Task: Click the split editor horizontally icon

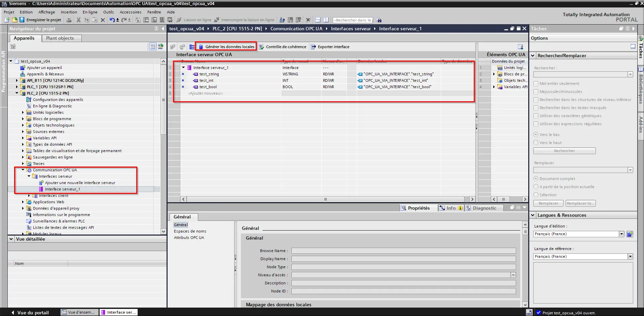Action: (318, 20)
